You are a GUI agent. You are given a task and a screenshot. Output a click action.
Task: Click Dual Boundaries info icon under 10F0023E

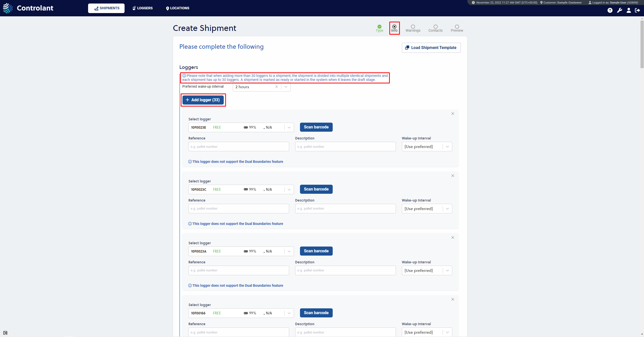click(x=190, y=162)
